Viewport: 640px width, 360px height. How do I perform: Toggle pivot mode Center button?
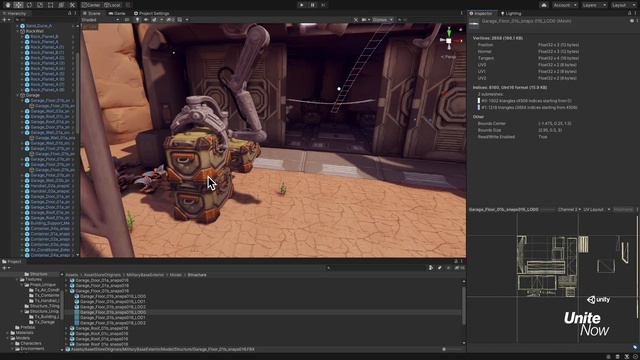click(91, 5)
